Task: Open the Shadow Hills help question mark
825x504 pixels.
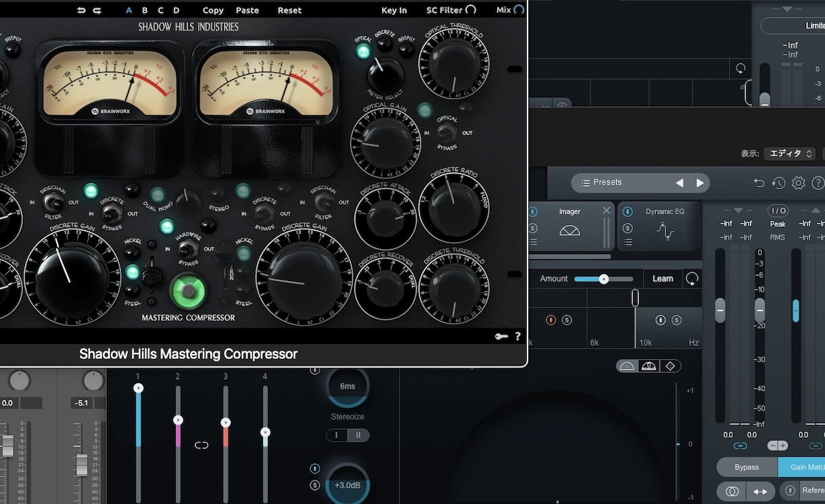Action: pos(518,336)
